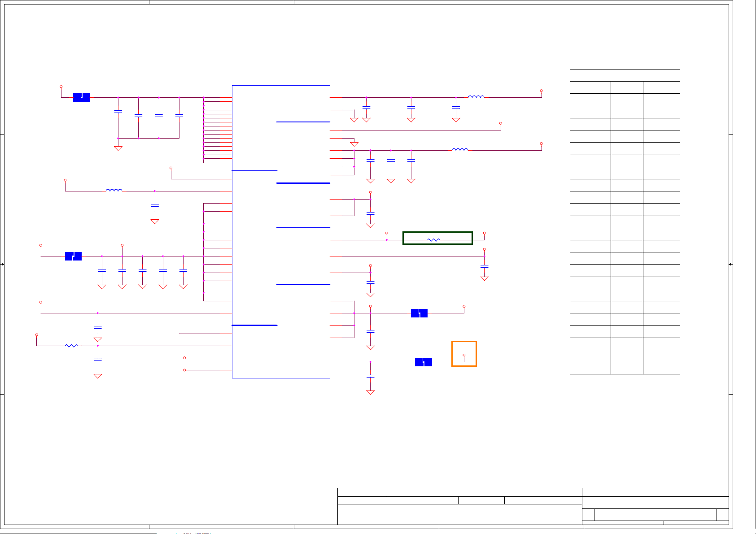Select the capacitor after the left-side inductor
756x534 pixels.
(x=155, y=205)
